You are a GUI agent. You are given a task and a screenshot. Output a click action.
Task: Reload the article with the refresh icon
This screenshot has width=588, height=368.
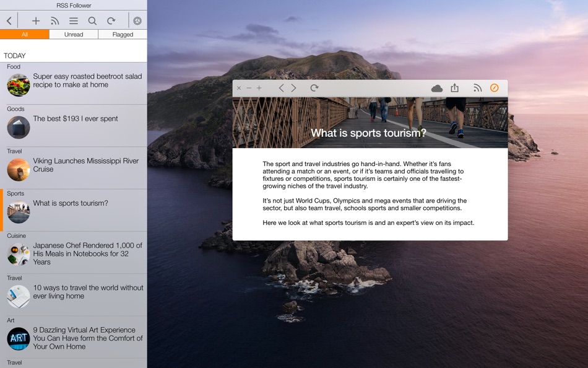[x=314, y=88]
